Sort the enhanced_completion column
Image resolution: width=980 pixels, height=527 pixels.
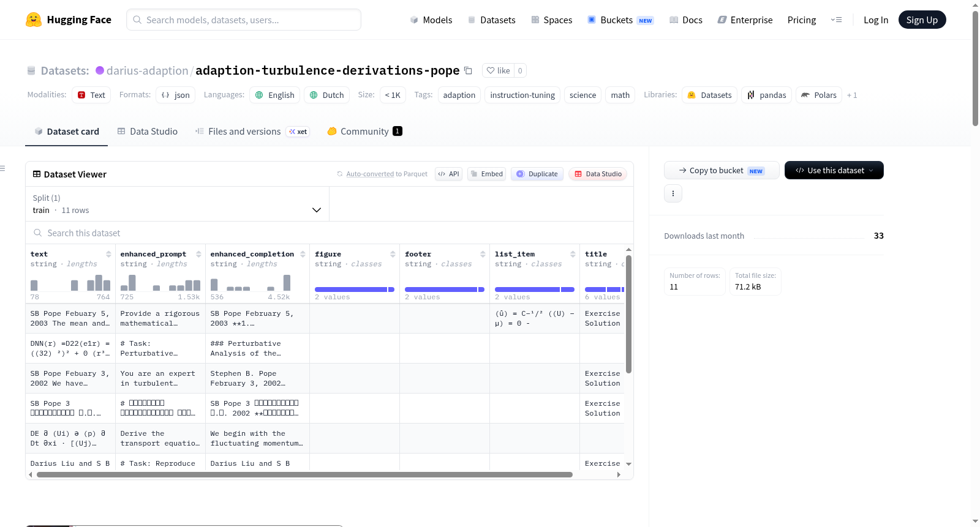coord(303,254)
